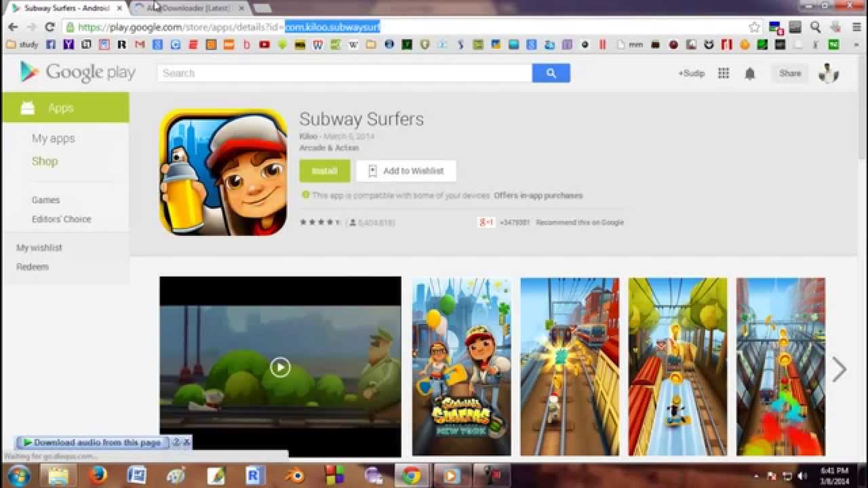Open the study bookmarks folder
The image size is (868, 488).
click(22, 45)
